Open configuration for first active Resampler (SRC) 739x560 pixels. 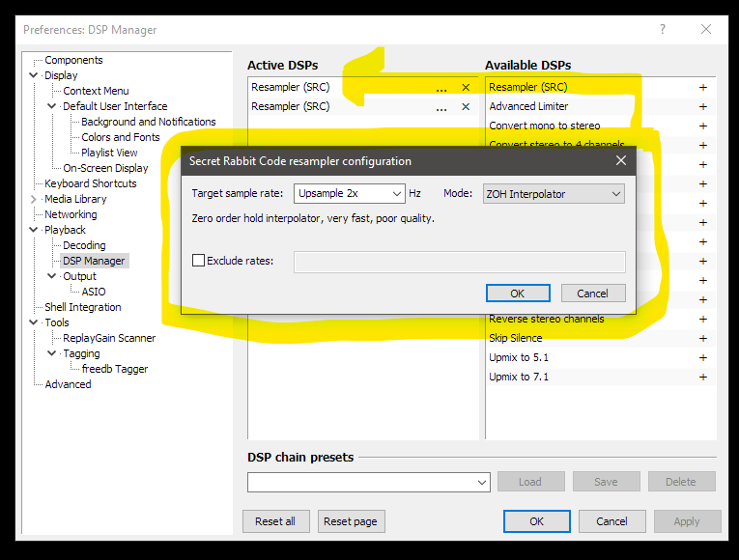[441, 88]
